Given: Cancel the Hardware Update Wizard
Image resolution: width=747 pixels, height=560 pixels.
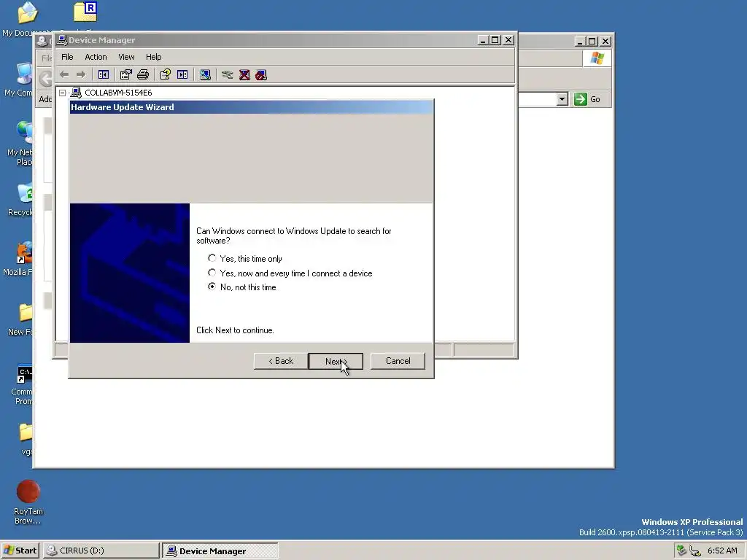Looking at the screenshot, I should pyautogui.click(x=398, y=361).
